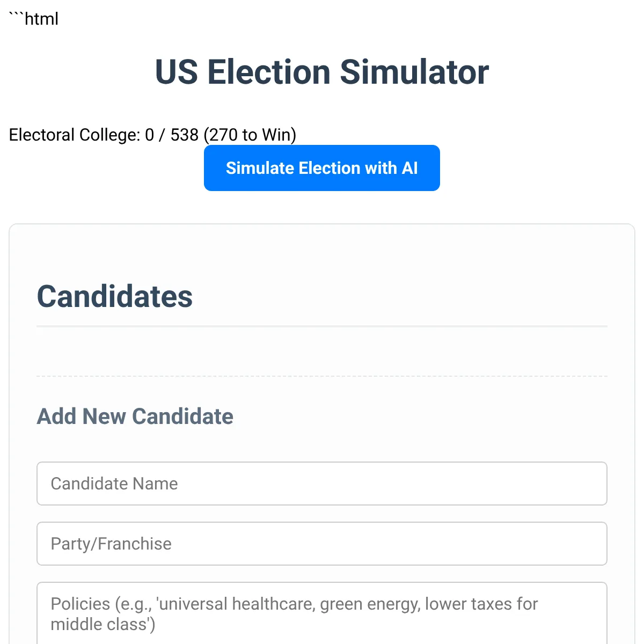Select the Policies text area
644x644 pixels.
tap(321, 614)
